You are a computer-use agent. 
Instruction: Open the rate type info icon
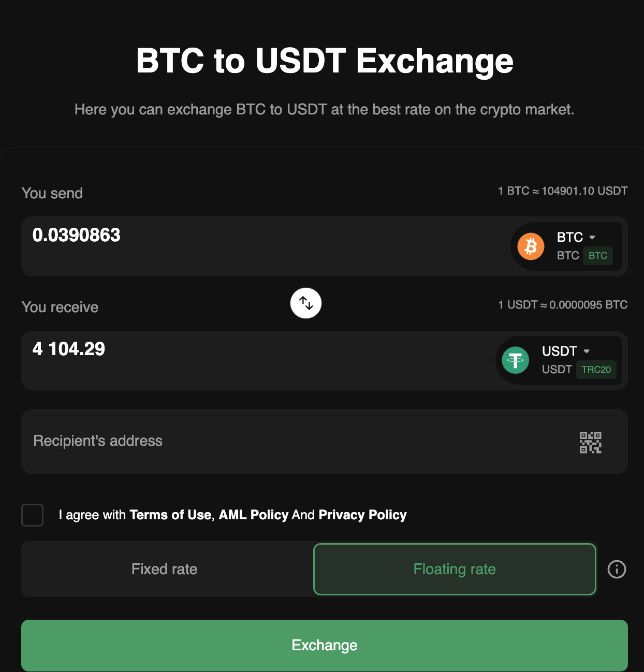[x=617, y=569]
